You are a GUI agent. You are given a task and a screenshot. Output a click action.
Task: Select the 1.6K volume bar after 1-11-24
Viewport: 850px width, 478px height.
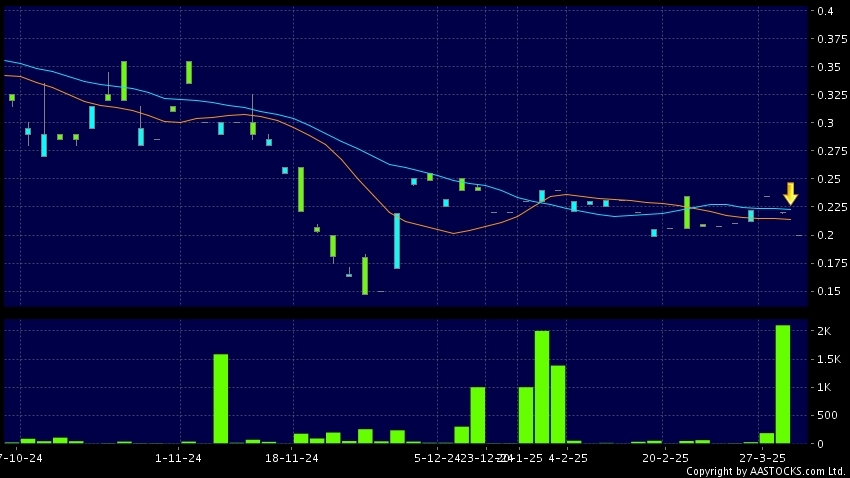221,399
